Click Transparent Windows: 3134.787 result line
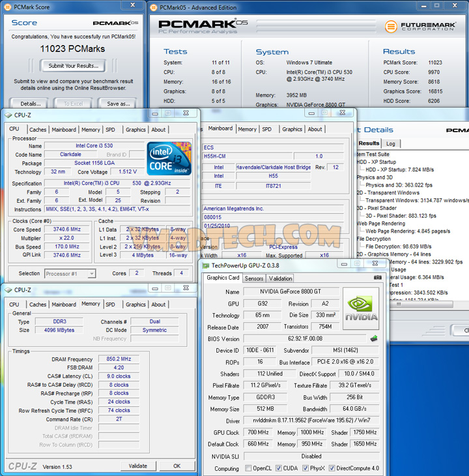 tap(417, 200)
